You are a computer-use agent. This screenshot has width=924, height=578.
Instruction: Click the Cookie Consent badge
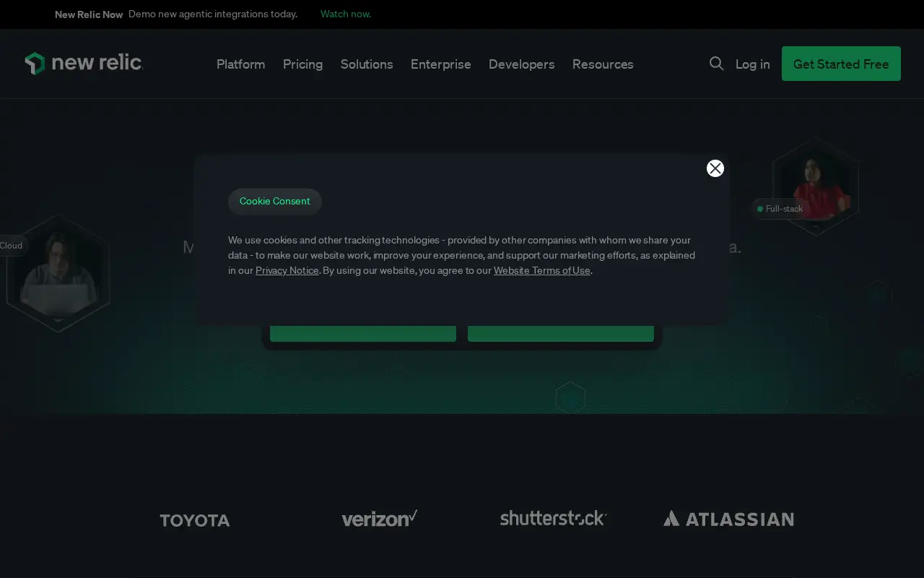[275, 201]
